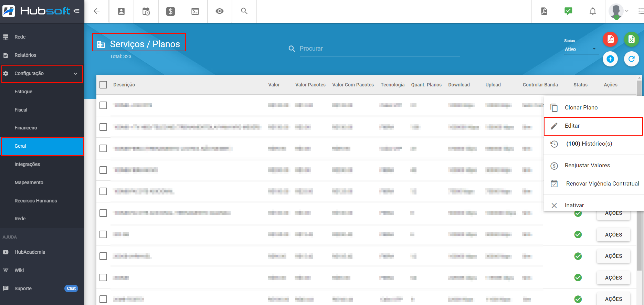
Task: Check the seventh plan row checkbox
Action: point(103,234)
